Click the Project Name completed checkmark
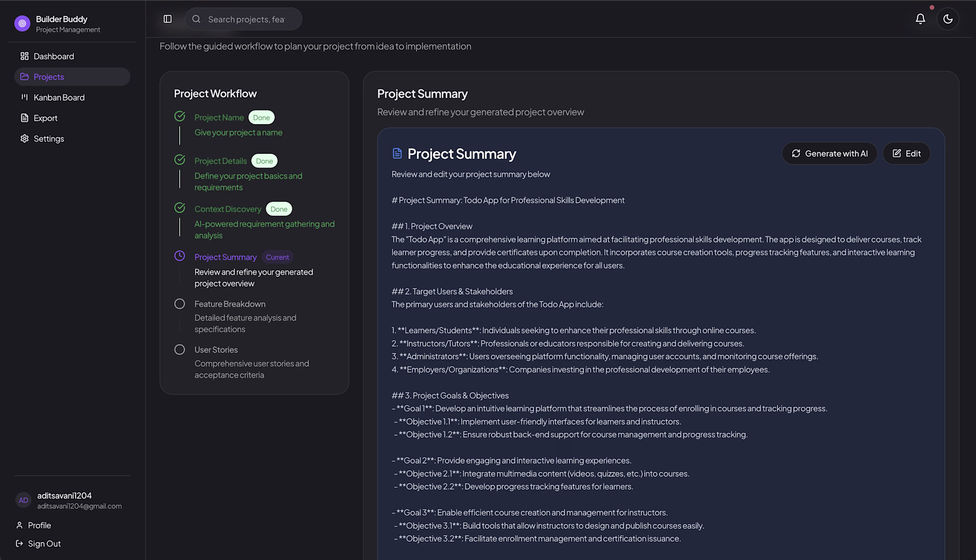 180,117
